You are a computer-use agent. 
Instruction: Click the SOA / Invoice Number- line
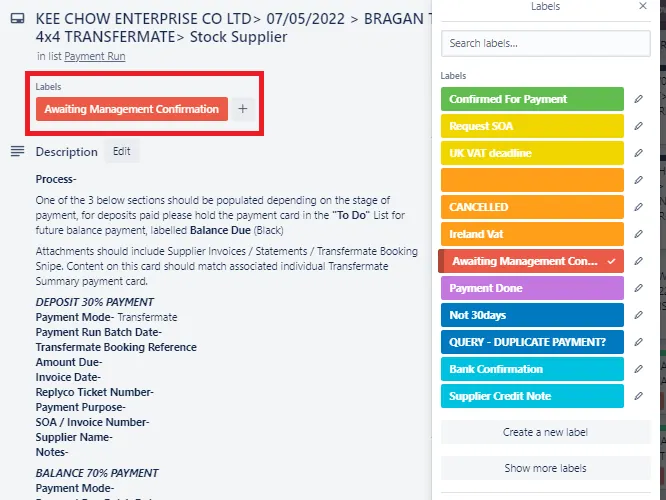click(92, 422)
